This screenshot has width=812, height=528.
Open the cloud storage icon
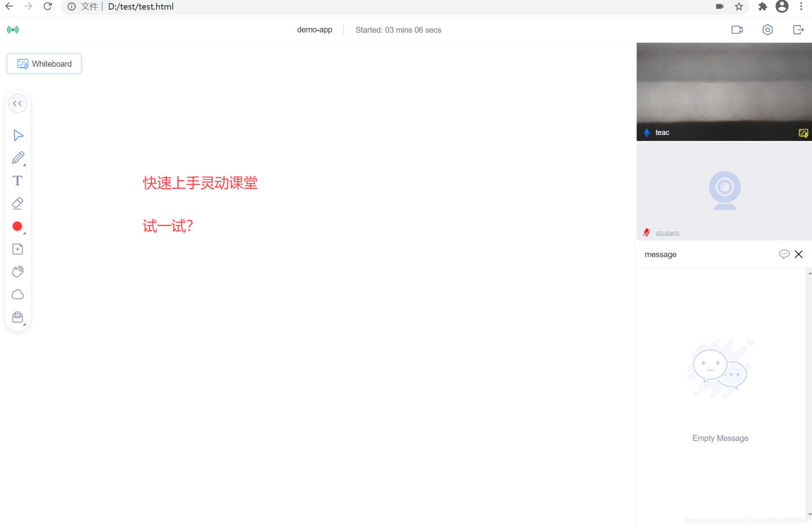(x=18, y=294)
